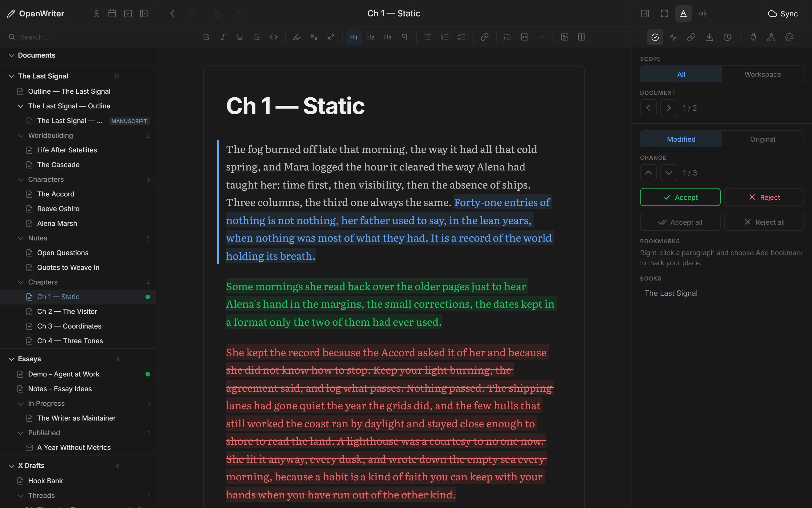Show Original version
The height and width of the screenshot is (508, 812).
[x=763, y=139]
